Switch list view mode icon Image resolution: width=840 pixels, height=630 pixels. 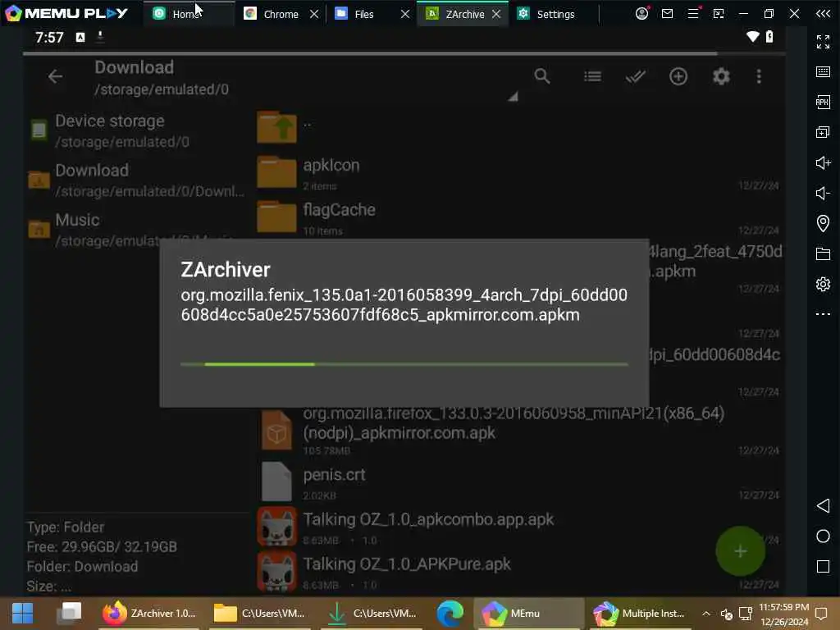pyautogui.click(x=592, y=76)
